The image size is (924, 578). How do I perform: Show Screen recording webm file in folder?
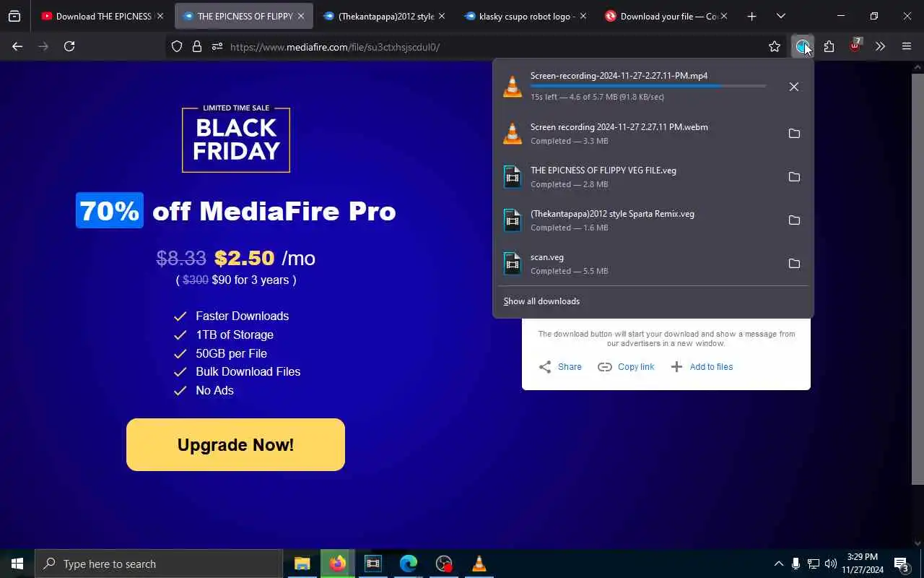tap(794, 134)
